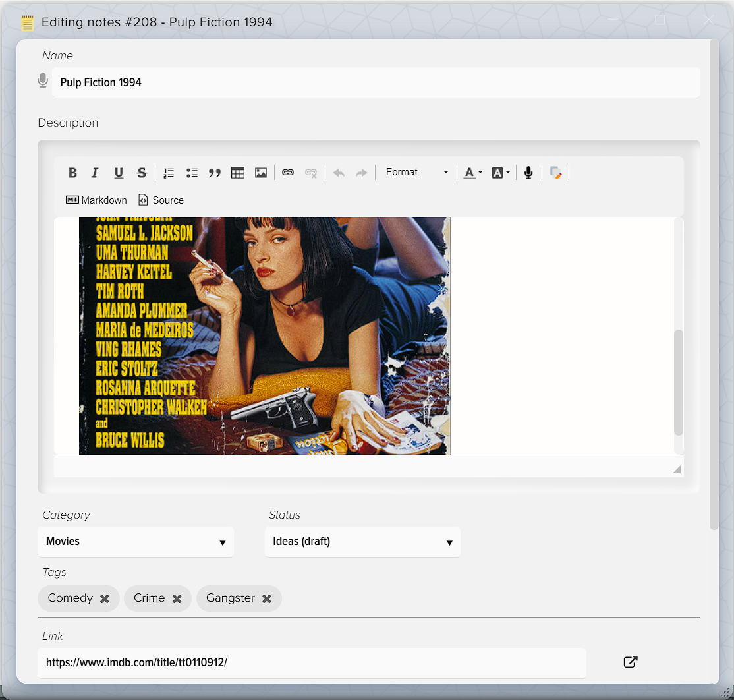Viewport: 734px width, 700px height.
Task: Underline the selected text
Action: [x=119, y=173]
